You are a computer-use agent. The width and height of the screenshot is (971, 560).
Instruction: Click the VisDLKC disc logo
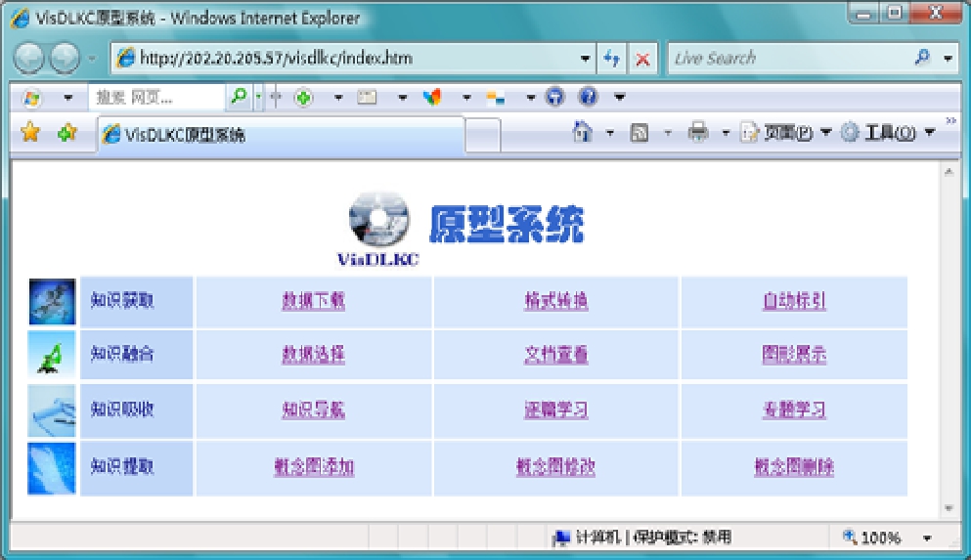[379, 219]
